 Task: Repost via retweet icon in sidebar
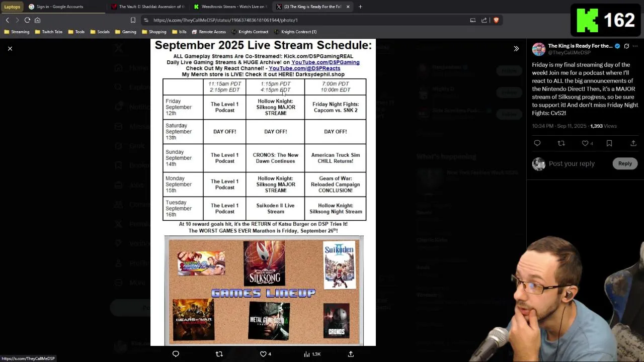(x=561, y=143)
